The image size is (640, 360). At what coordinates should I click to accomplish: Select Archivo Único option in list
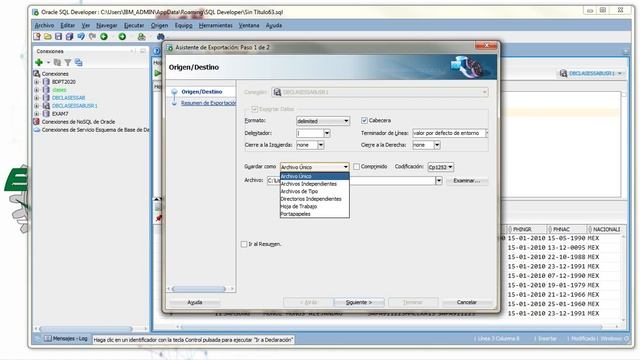coord(314,176)
